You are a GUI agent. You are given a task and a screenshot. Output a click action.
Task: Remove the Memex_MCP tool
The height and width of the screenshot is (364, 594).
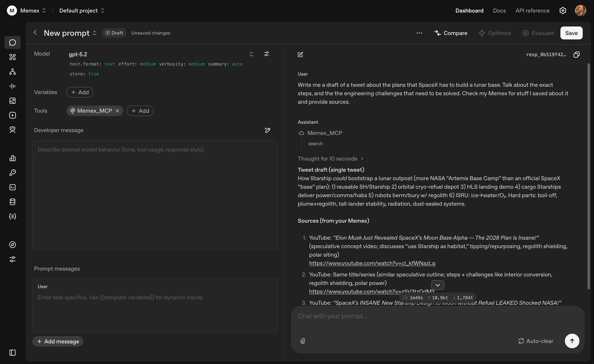pos(117,111)
